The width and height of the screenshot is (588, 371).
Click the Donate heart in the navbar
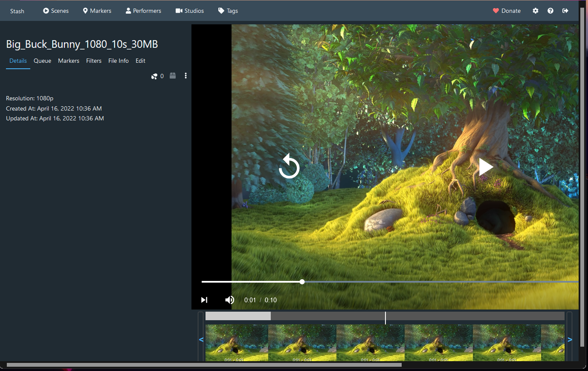pyautogui.click(x=507, y=11)
